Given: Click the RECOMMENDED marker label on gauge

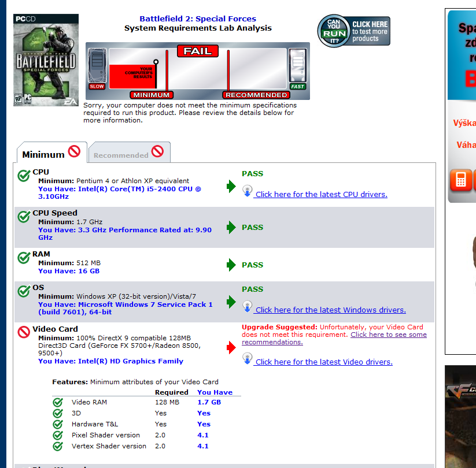Looking at the screenshot, I should (x=256, y=95).
